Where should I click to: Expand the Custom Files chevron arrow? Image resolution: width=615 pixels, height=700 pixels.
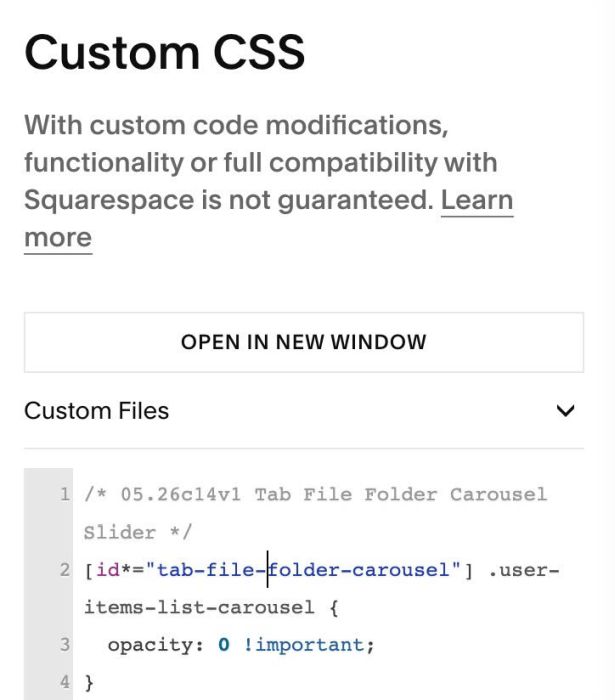coord(565,411)
